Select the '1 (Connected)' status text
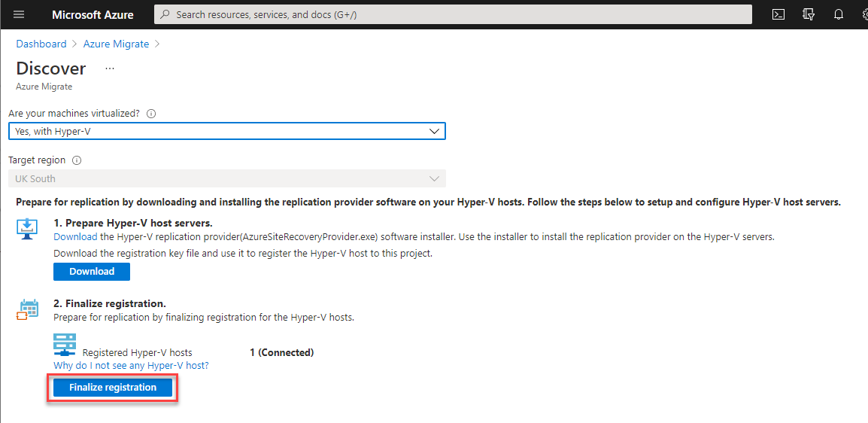 pyautogui.click(x=282, y=353)
